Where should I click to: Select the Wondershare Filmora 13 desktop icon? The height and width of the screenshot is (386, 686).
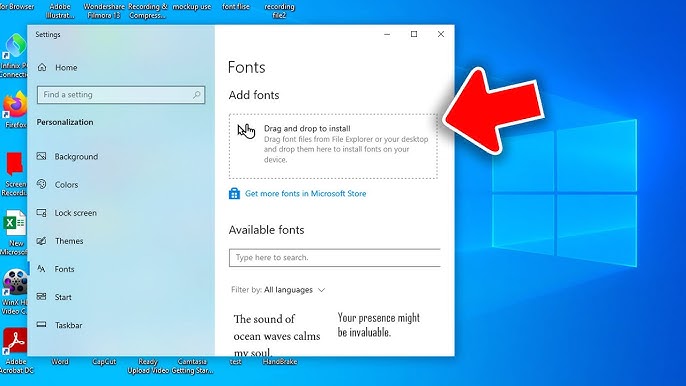[x=104, y=11]
